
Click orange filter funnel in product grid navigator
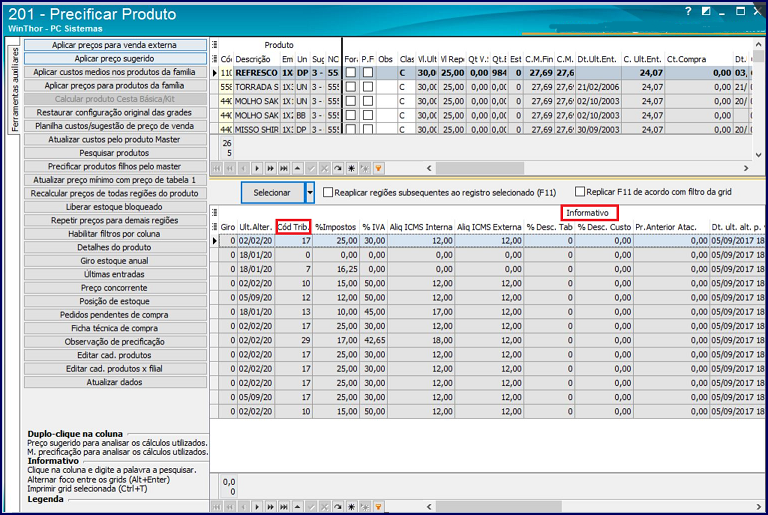378,168
